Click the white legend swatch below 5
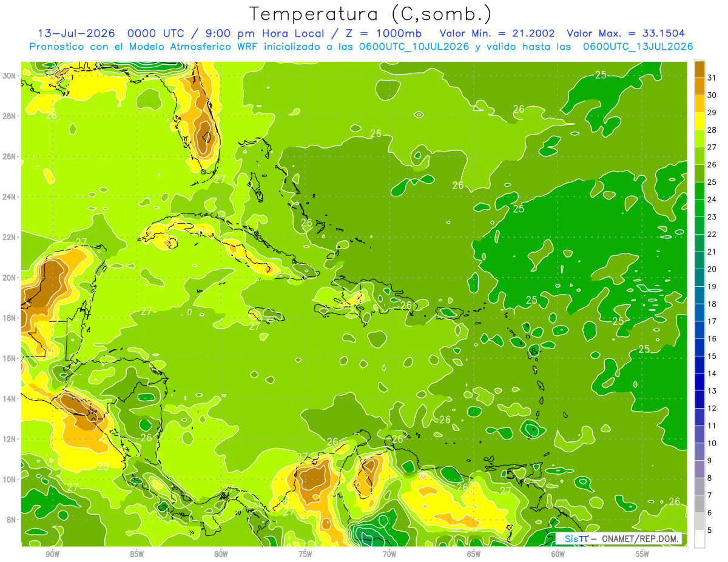This screenshot has width=728, height=562. coord(699,539)
